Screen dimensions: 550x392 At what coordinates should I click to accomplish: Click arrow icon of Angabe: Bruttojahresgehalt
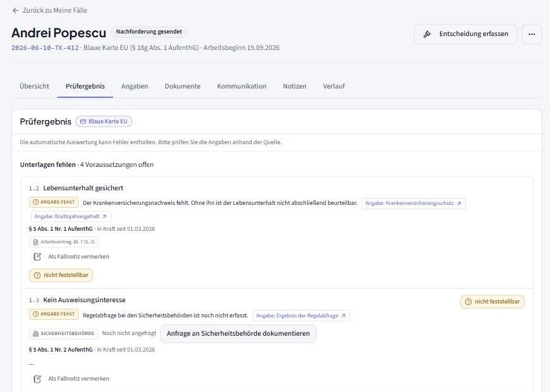[104, 216]
